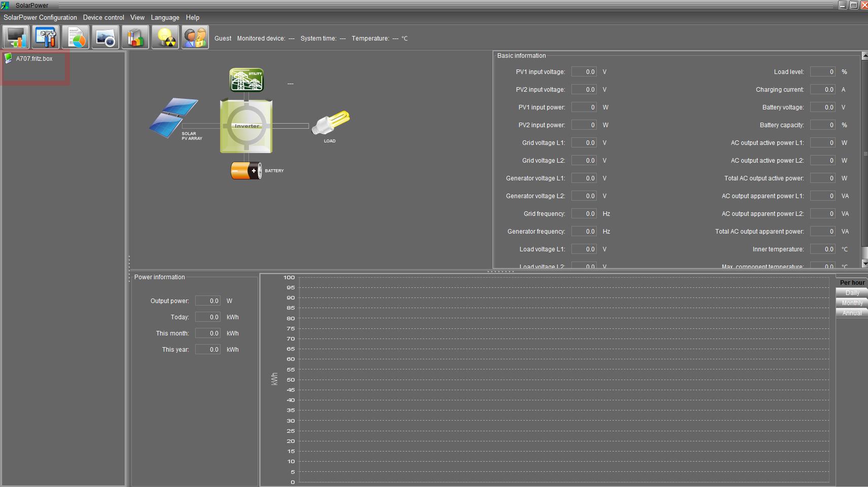Switch chart to the Daily tab

pos(852,293)
